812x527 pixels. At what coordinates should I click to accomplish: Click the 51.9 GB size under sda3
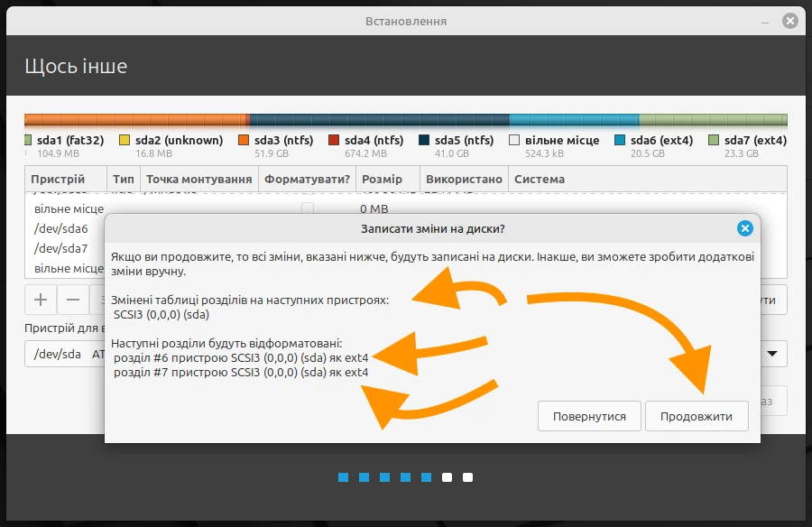[x=272, y=154]
